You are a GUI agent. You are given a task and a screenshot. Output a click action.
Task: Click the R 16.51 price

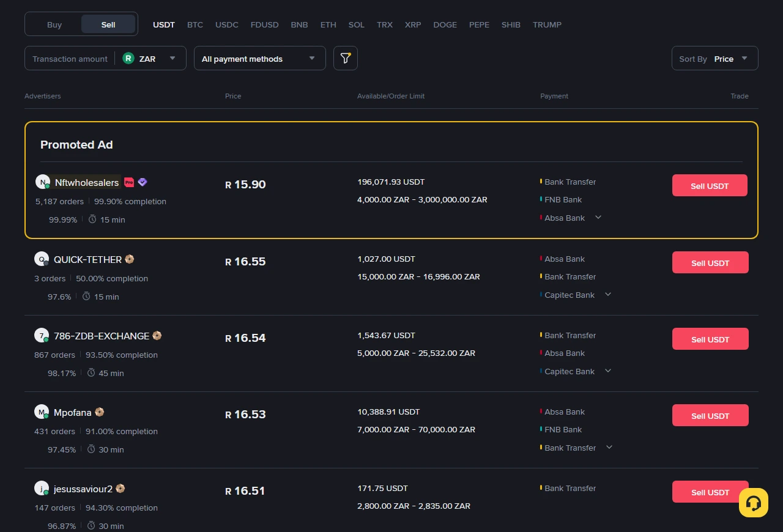point(245,490)
